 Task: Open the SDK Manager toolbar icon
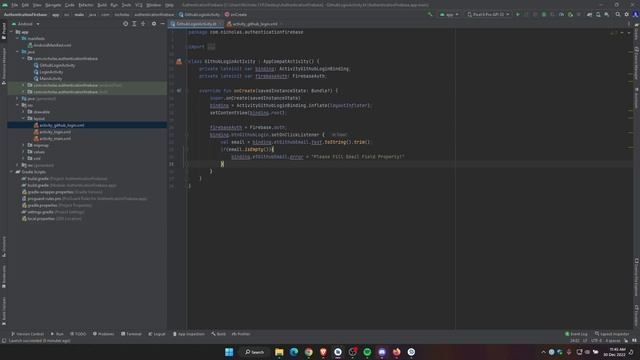(x=607, y=14)
